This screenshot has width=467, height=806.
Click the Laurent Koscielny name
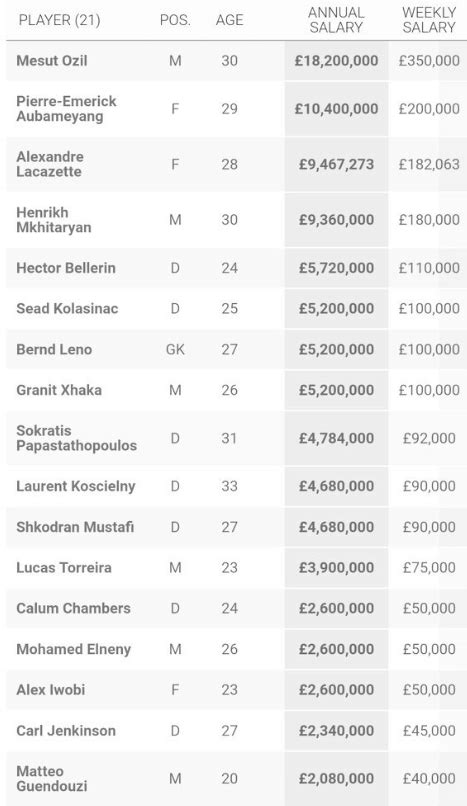point(76,486)
